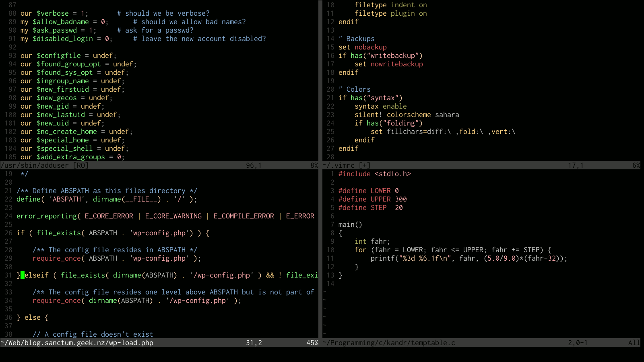Screen dimensions: 644x362
Task: Click comment '# leave the new account disabled?'
Action: [x=199, y=39]
